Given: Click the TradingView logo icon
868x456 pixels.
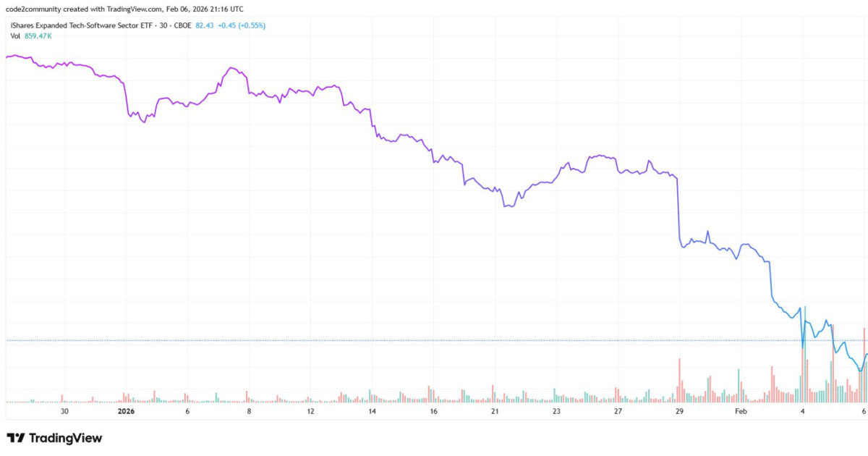Looking at the screenshot, I should click(16, 438).
